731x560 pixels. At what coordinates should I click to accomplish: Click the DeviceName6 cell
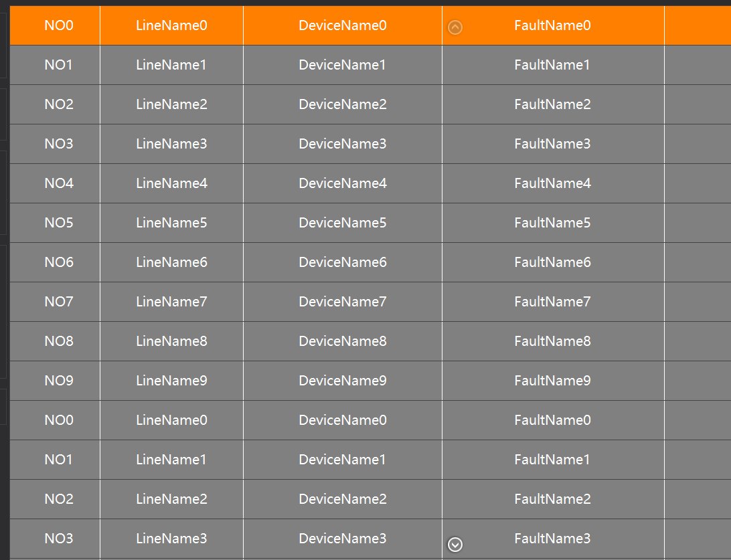pyautogui.click(x=343, y=262)
